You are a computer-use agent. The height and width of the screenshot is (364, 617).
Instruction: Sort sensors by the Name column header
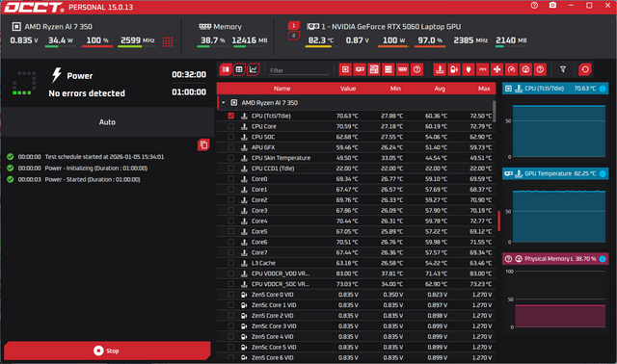coord(282,89)
